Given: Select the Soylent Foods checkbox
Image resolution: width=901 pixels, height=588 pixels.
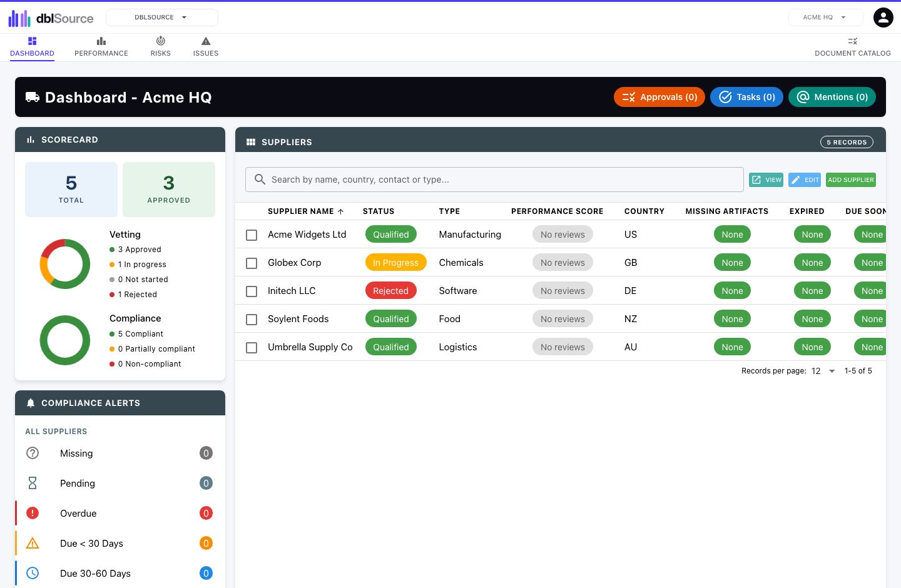Looking at the screenshot, I should tap(252, 320).
